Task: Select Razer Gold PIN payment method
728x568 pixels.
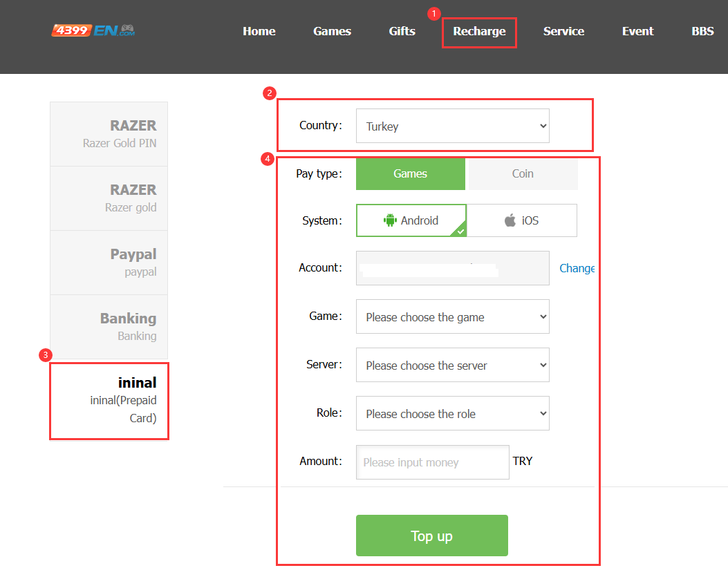Action: pos(109,134)
